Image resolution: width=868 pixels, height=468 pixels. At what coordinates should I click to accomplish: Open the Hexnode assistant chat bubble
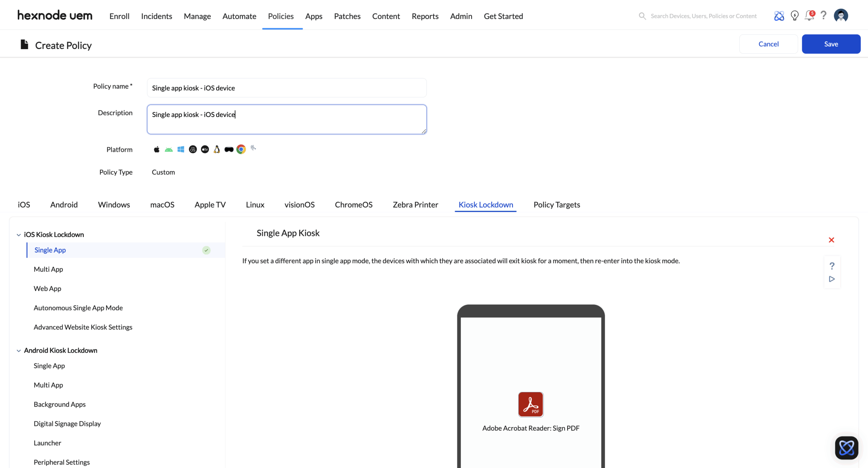[846, 448]
